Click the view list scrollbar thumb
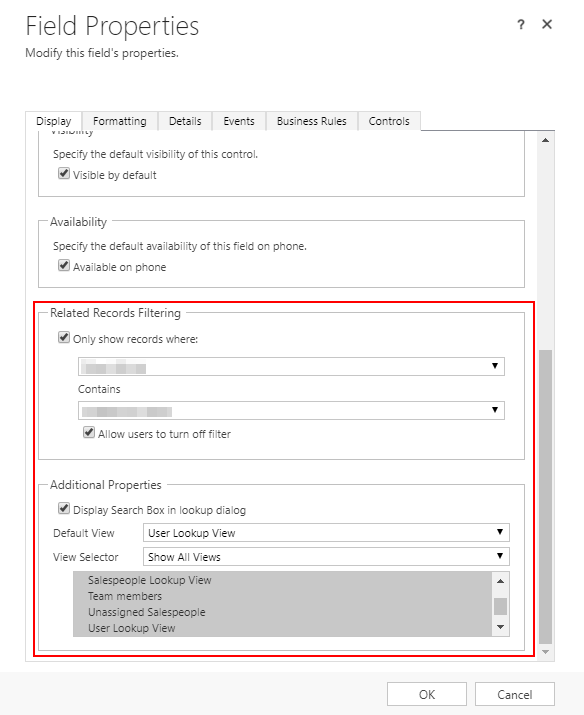 [501, 606]
